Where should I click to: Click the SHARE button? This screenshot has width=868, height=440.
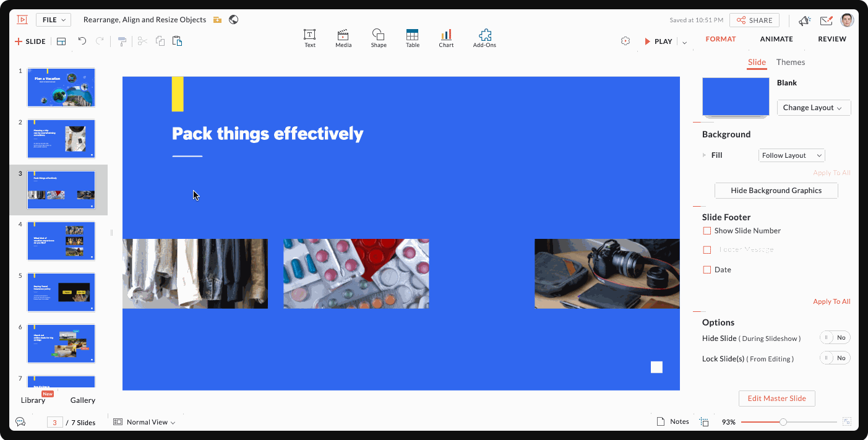754,20
